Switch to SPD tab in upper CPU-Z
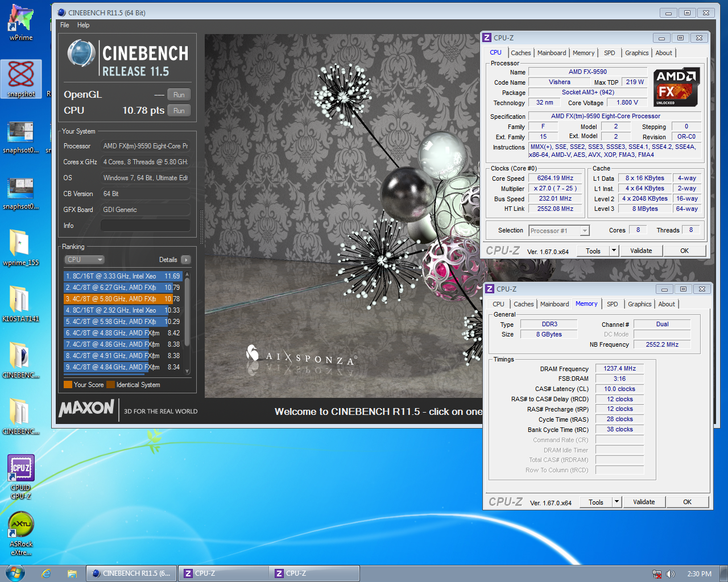728x582 pixels. click(610, 53)
